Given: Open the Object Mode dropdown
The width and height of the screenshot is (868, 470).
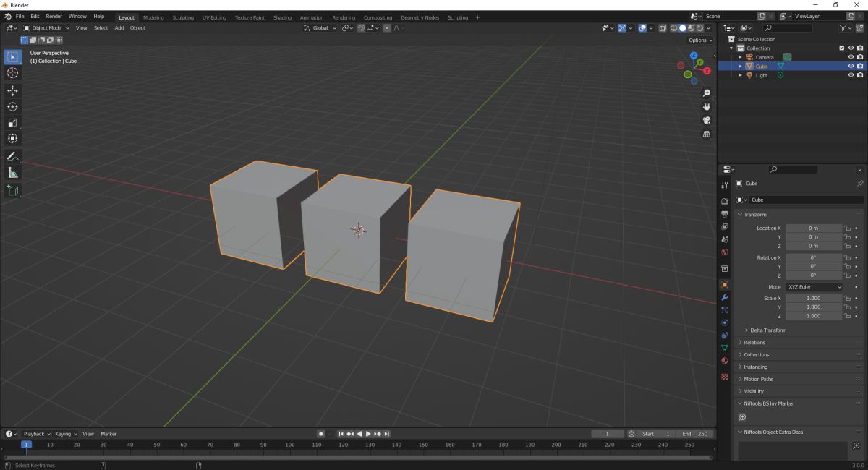Looking at the screenshot, I should point(46,28).
